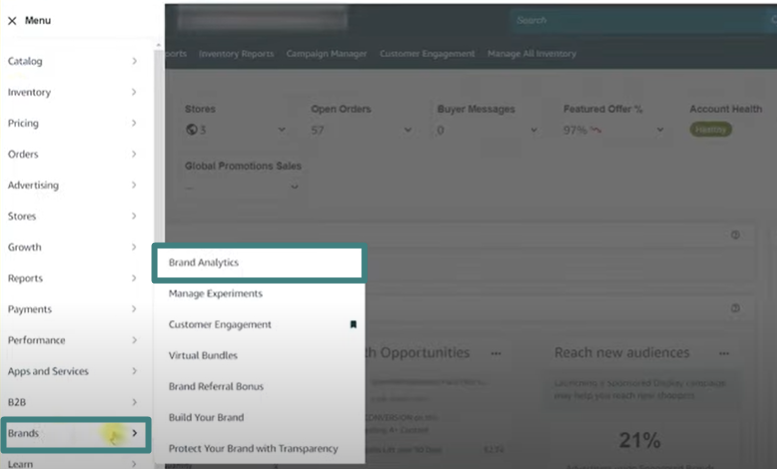Viewport: 777px width, 469px height.
Task: Select Protect Your Brand with Transparency
Action: point(253,449)
